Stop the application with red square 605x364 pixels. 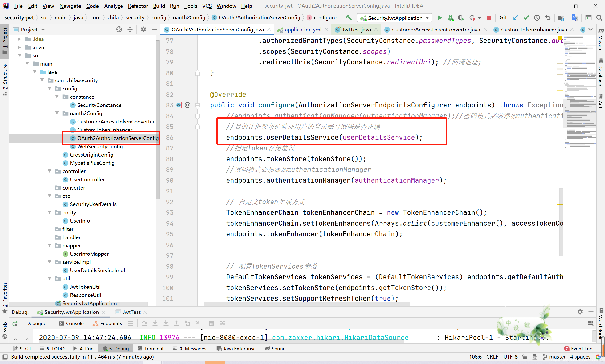tap(489, 18)
